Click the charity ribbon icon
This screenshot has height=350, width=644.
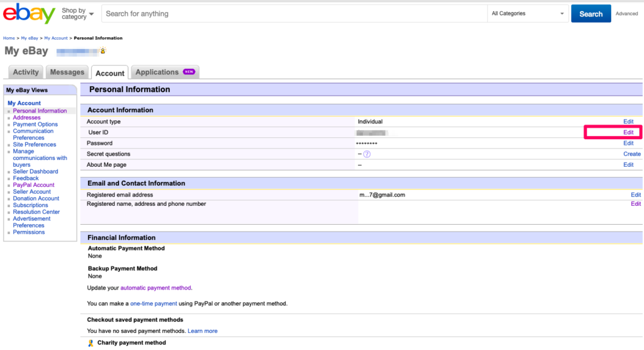pos(91,343)
